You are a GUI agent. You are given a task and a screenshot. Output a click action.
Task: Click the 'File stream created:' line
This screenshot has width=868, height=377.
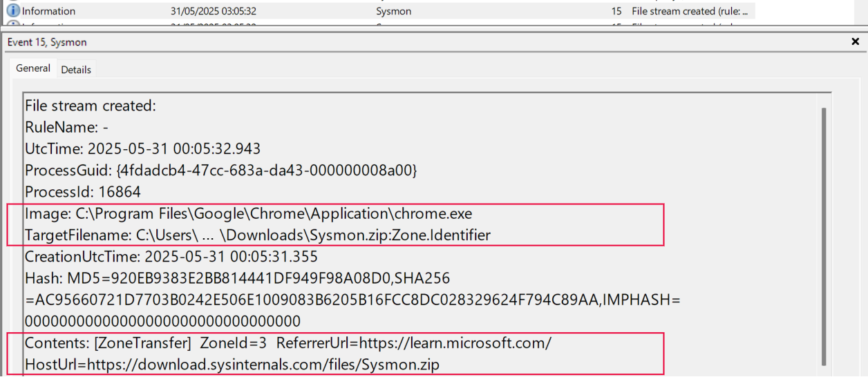(91, 106)
